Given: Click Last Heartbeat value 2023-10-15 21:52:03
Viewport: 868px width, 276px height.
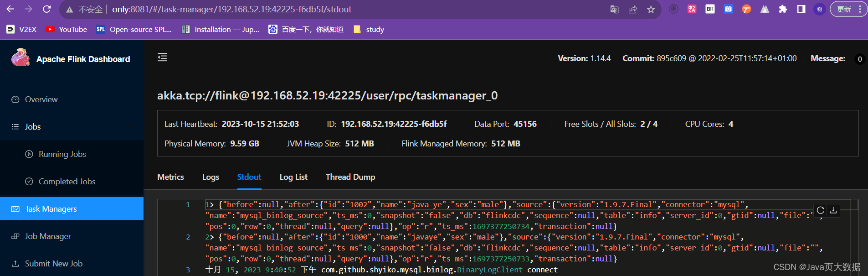Looking at the screenshot, I should [x=260, y=124].
